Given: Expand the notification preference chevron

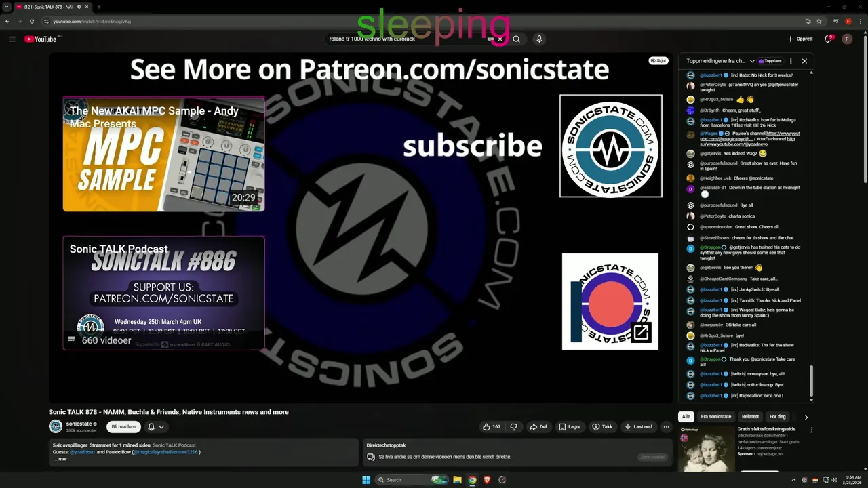Looking at the screenshot, I should pos(161,427).
